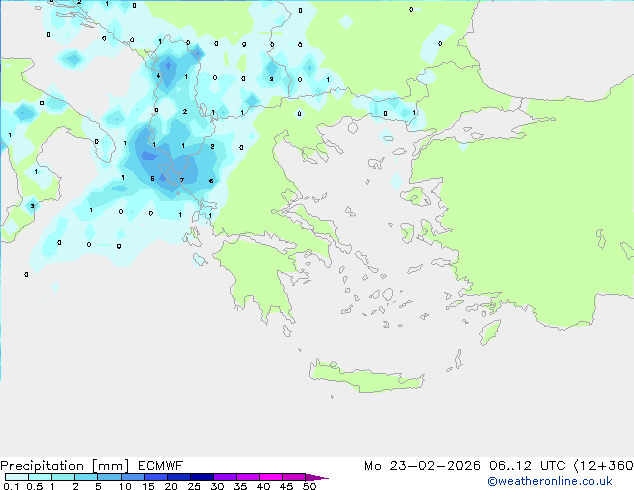Pick the 5–10 mm legend swatch
Screen dimensions: 634x490
pyautogui.click(x=109, y=477)
